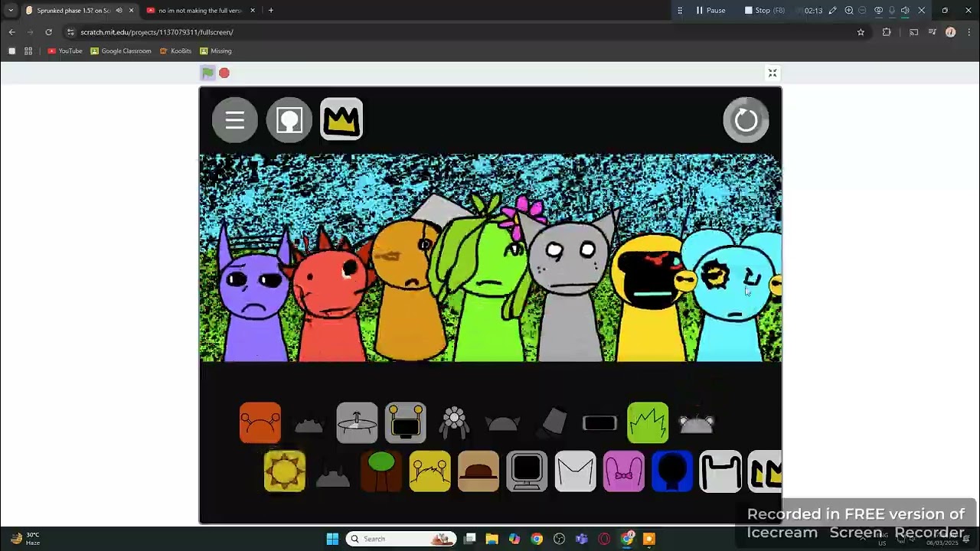
Task: Pick the yellow spiky antenna character icon
Action: coord(430,471)
